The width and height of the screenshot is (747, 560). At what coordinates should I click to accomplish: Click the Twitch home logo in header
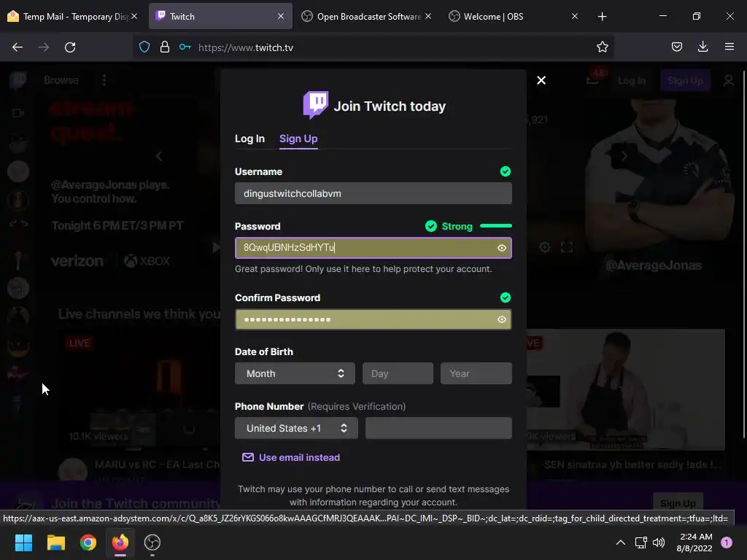coord(18,80)
